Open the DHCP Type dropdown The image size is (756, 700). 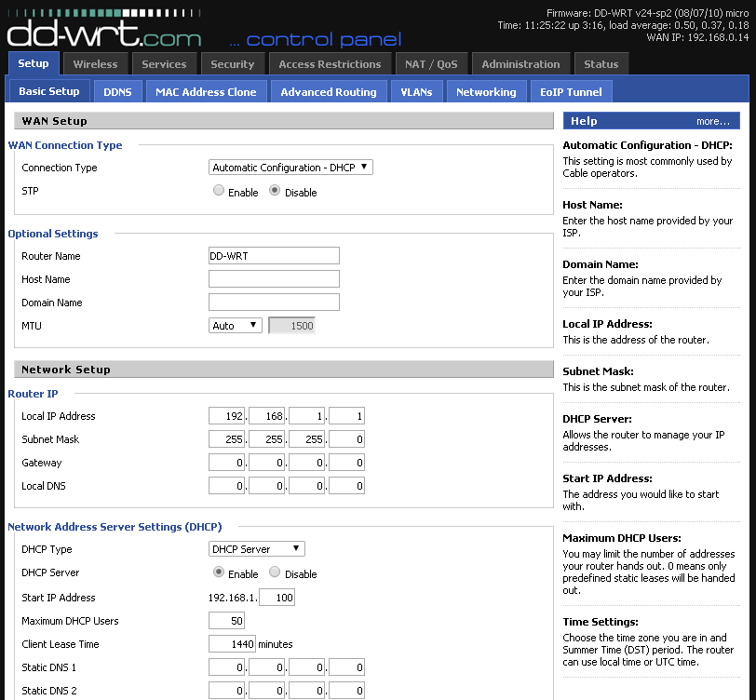[x=257, y=548]
